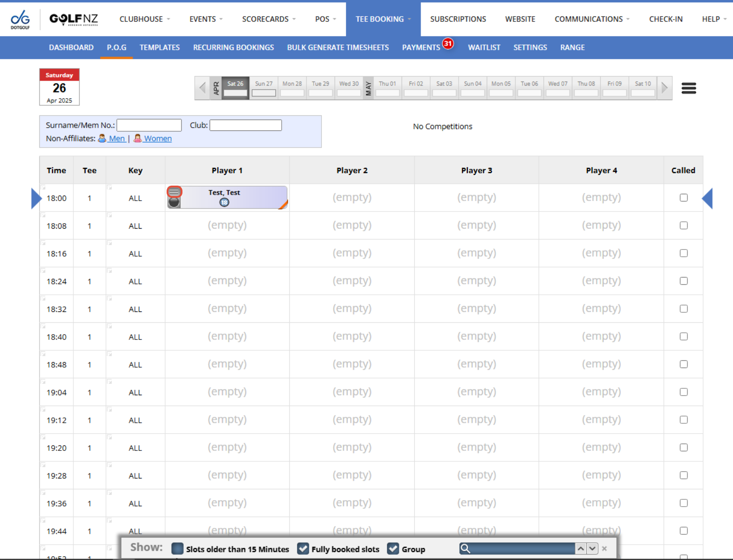The height and width of the screenshot is (560, 733).
Task: Open the three-line menu right of date strip
Action: (x=688, y=88)
